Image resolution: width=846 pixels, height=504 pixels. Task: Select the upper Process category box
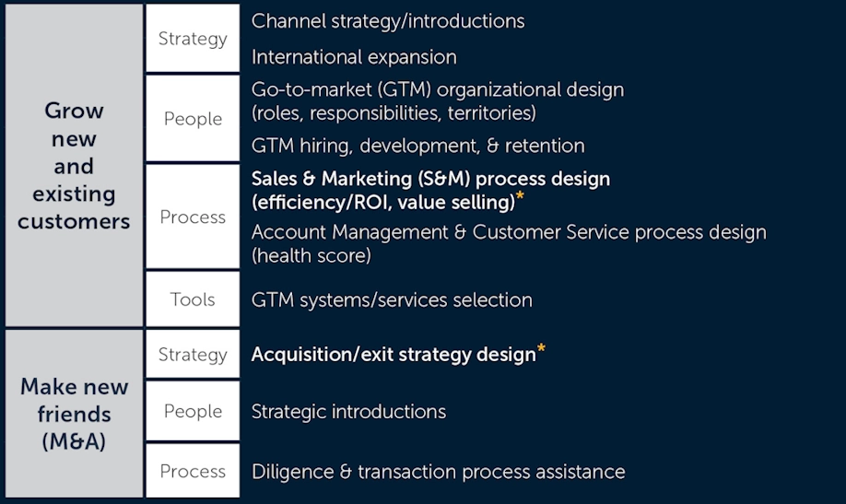point(193,217)
